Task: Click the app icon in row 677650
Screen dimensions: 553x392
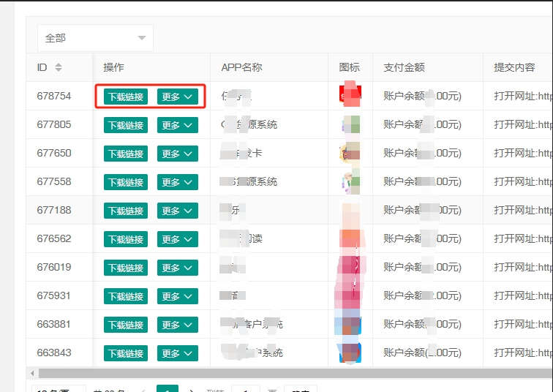Action: pos(350,153)
